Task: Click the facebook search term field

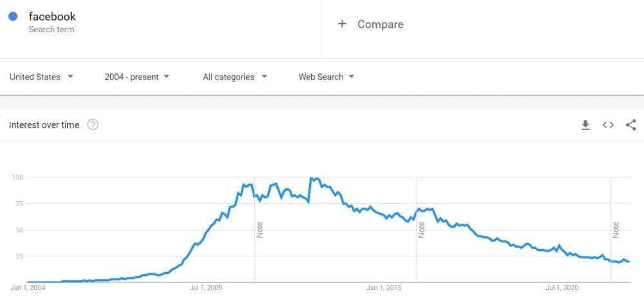Action: pos(52,17)
